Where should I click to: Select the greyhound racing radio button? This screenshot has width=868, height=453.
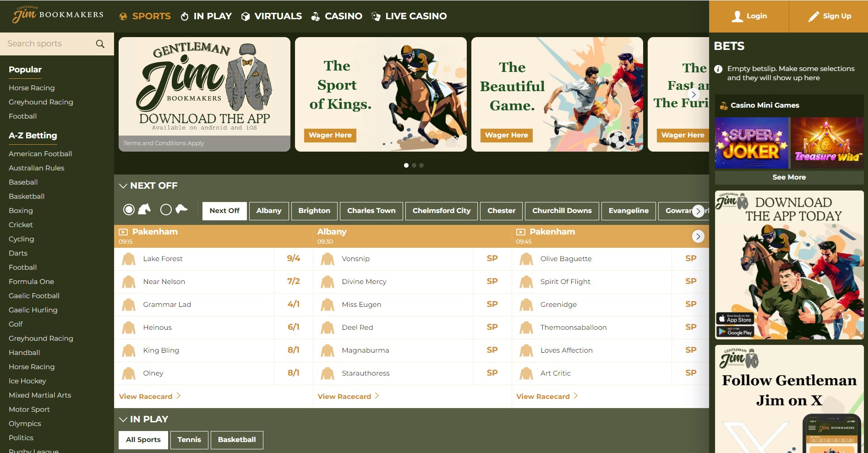(166, 210)
